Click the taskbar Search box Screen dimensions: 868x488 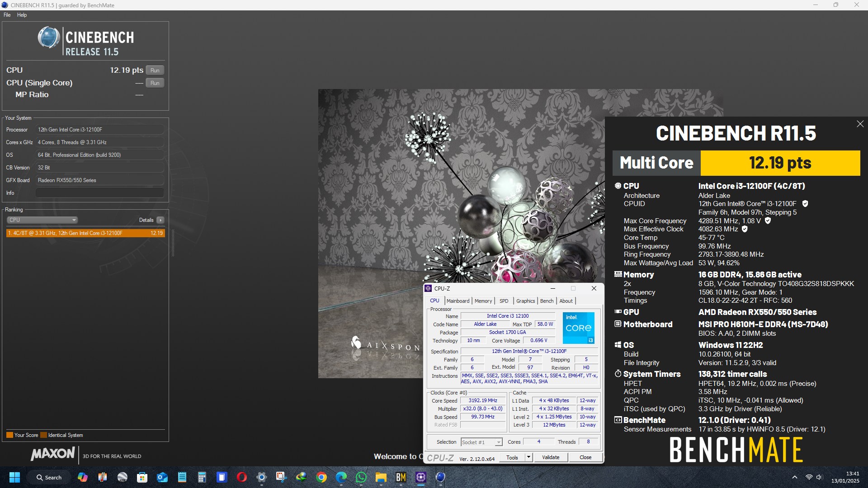click(x=49, y=477)
